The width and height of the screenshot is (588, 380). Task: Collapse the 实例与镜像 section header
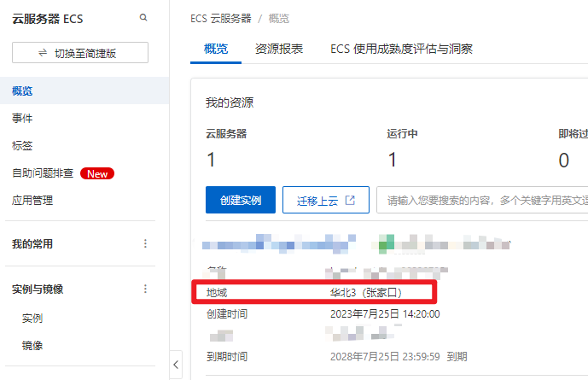pyautogui.click(x=38, y=289)
